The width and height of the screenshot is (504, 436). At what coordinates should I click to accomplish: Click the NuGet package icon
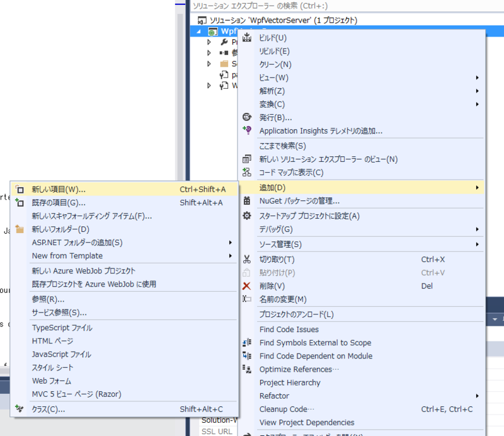tap(247, 200)
